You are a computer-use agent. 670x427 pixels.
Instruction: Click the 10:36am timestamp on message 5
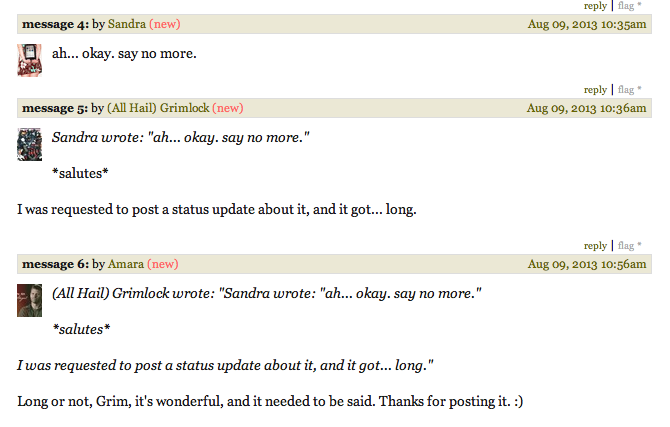tap(587, 108)
